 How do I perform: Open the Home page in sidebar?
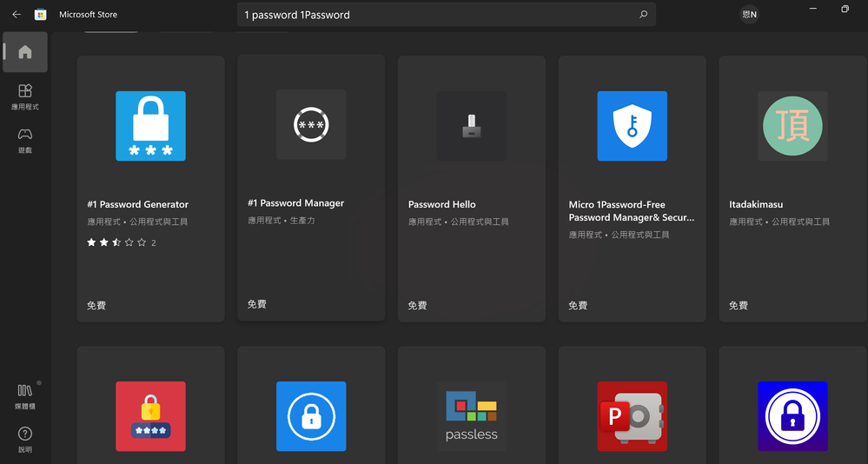coord(25,52)
